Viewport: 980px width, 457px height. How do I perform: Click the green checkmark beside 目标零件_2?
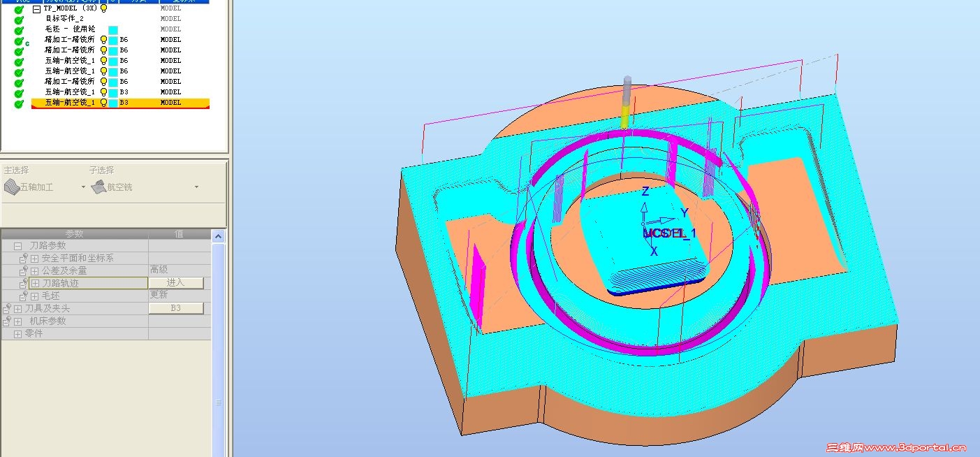[x=19, y=20]
